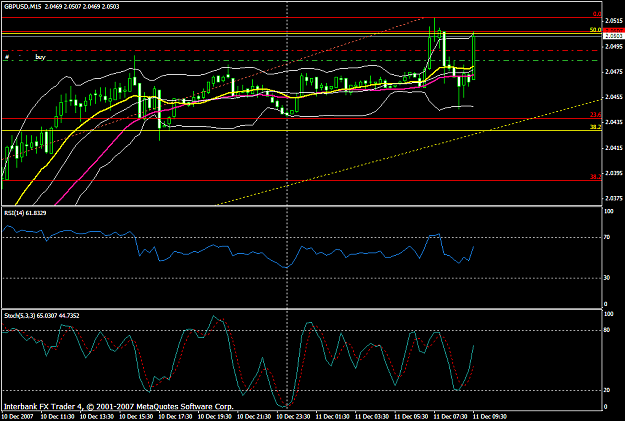This screenshot has width=625, height=421.
Task: Click the 2.0415 price axis value
Action: point(613,148)
